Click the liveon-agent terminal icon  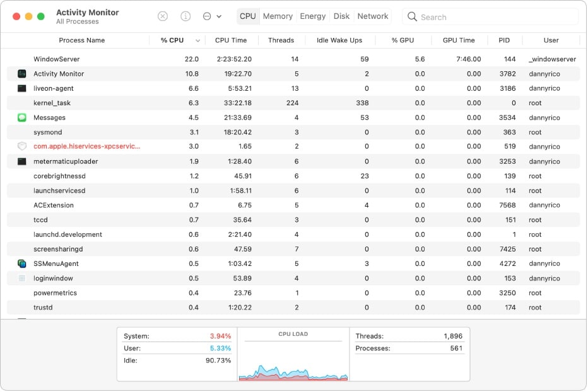point(22,88)
